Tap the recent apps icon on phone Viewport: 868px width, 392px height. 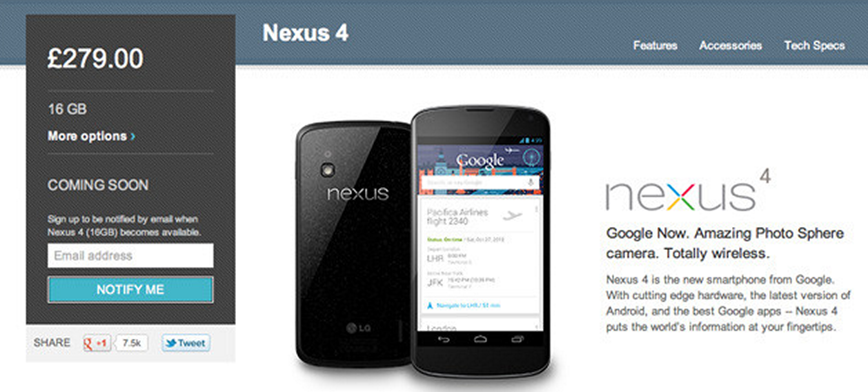point(517,340)
